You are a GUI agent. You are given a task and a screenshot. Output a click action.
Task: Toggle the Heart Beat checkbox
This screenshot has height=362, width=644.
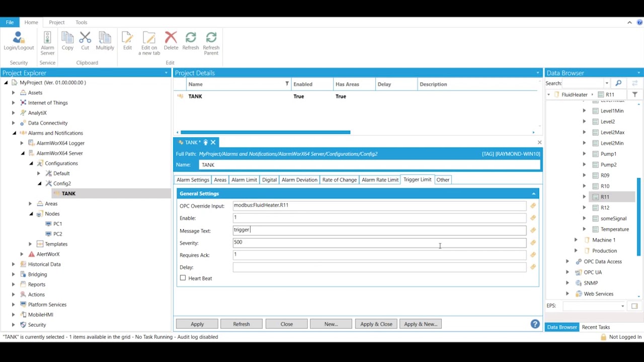point(183,278)
